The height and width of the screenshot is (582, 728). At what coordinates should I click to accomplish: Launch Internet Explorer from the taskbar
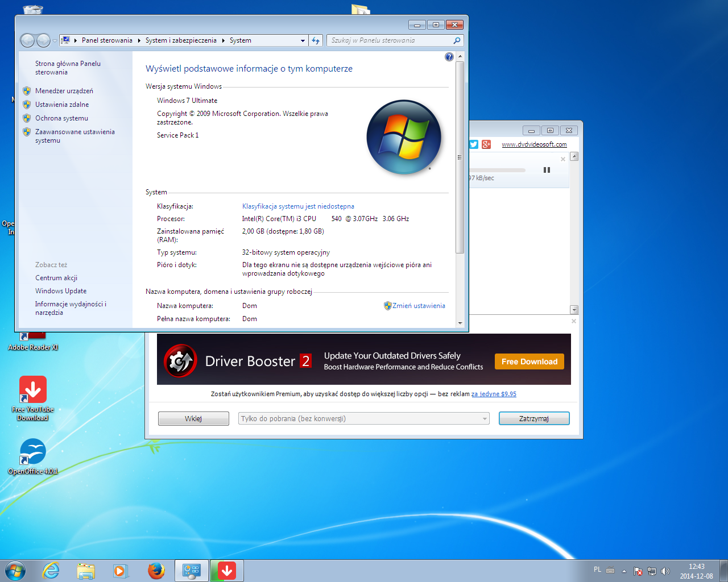[x=51, y=571]
